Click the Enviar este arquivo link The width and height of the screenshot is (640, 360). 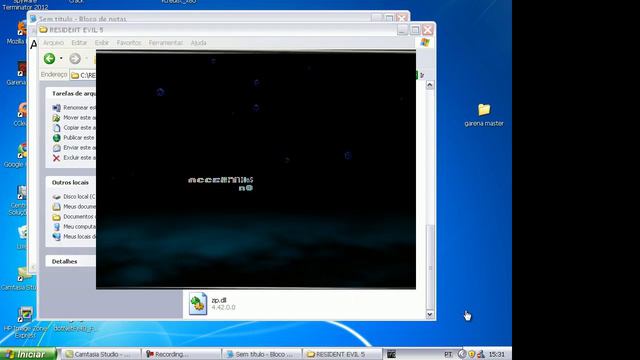pos(79,148)
